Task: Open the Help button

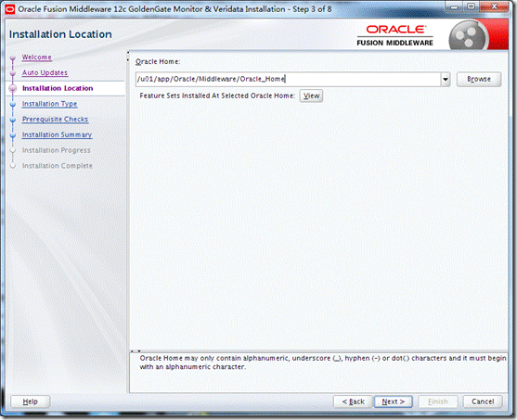Action: (30, 401)
